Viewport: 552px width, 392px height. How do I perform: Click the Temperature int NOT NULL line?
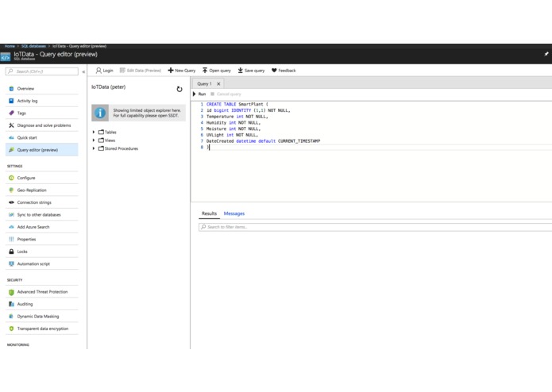pyautogui.click(x=237, y=117)
